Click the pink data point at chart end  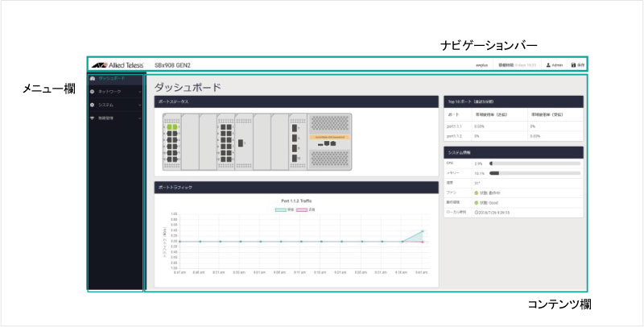(x=422, y=242)
